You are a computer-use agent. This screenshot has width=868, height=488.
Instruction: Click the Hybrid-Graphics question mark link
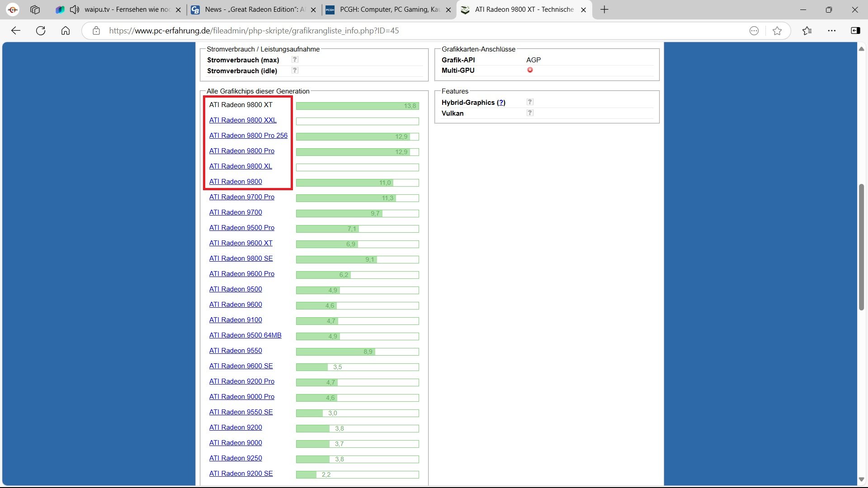(501, 103)
